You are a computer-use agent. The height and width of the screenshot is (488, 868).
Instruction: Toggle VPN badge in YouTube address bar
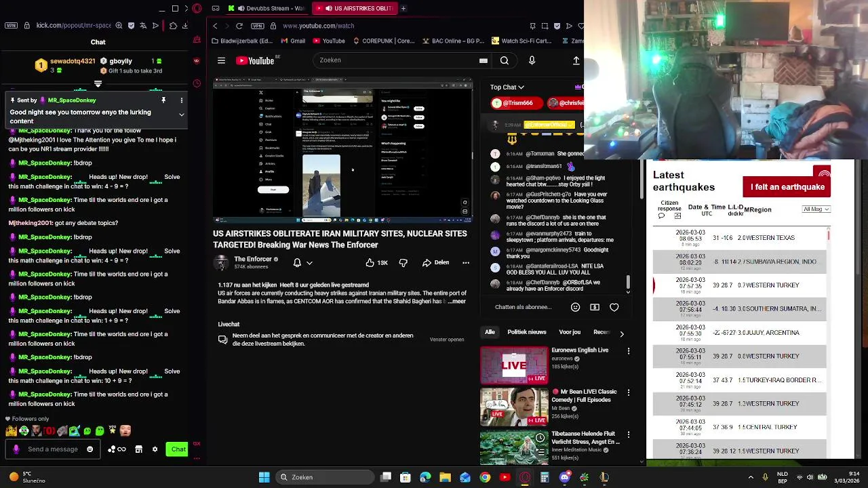[x=256, y=26]
